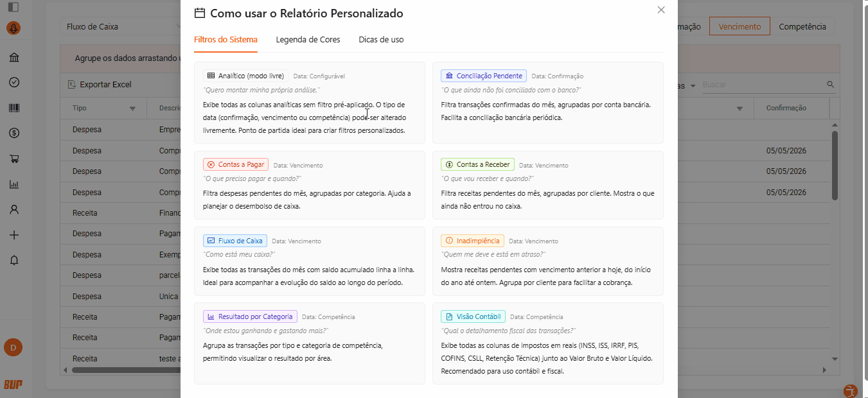Screen dimensions: 868x398
Task: Open the dollar coin sidebar icon
Action: pos(14,133)
